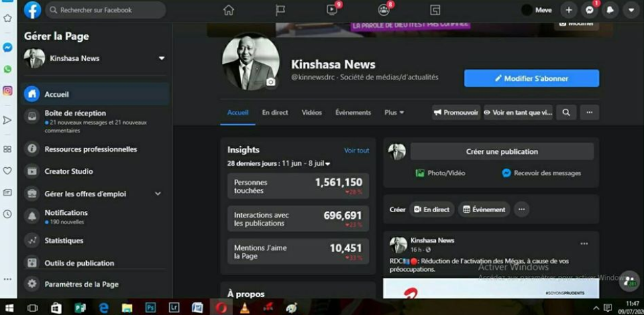Viewport: 644px width, 315px height.
Task: Select Recevoir des messages option
Action: pyautogui.click(x=541, y=173)
